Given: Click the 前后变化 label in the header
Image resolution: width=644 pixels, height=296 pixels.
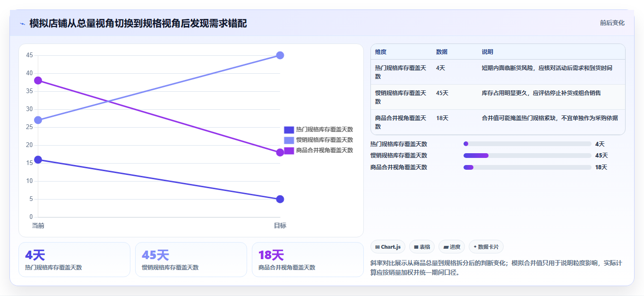Looking at the screenshot, I should tap(612, 23).
